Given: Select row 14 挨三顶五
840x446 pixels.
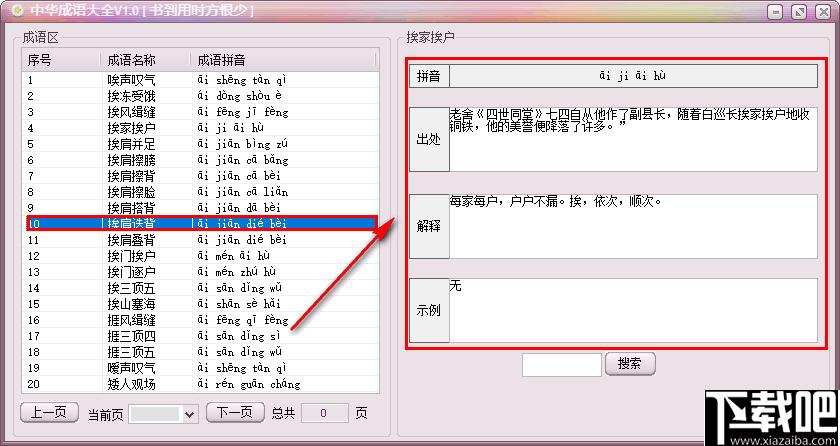Looking at the screenshot, I should pyautogui.click(x=200, y=288).
